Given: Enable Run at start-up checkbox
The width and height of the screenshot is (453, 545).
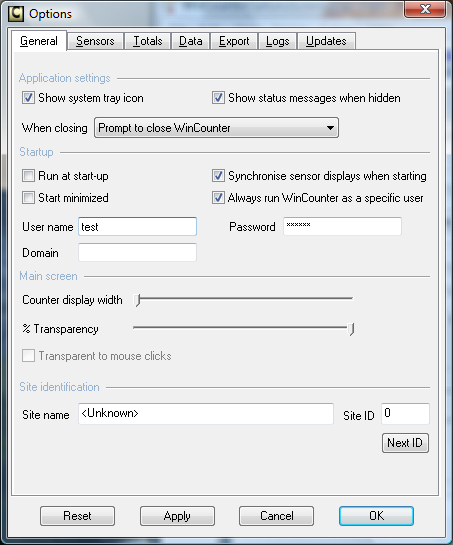Looking at the screenshot, I should click(x=28, y=176).
